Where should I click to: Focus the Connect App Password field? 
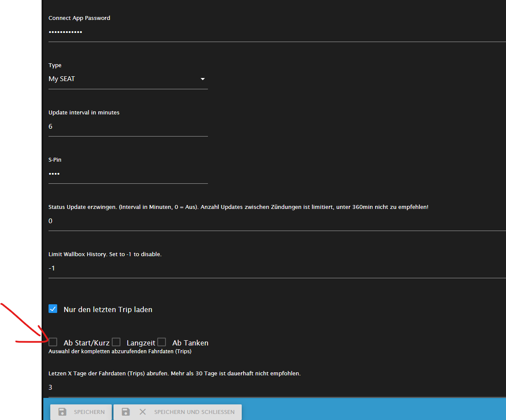(x=277, y=32)
